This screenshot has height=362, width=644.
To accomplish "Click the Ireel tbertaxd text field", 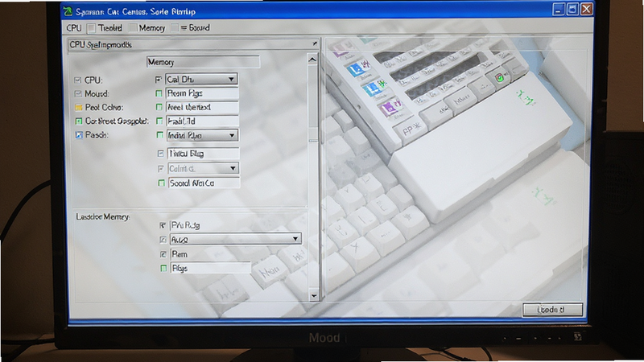I will 202,107.
